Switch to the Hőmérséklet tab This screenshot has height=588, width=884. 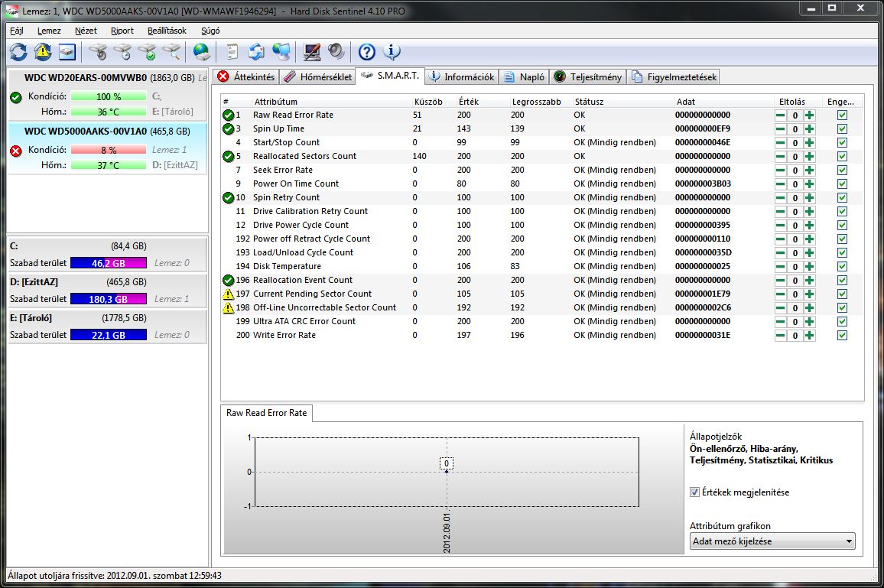coord(318,77)
